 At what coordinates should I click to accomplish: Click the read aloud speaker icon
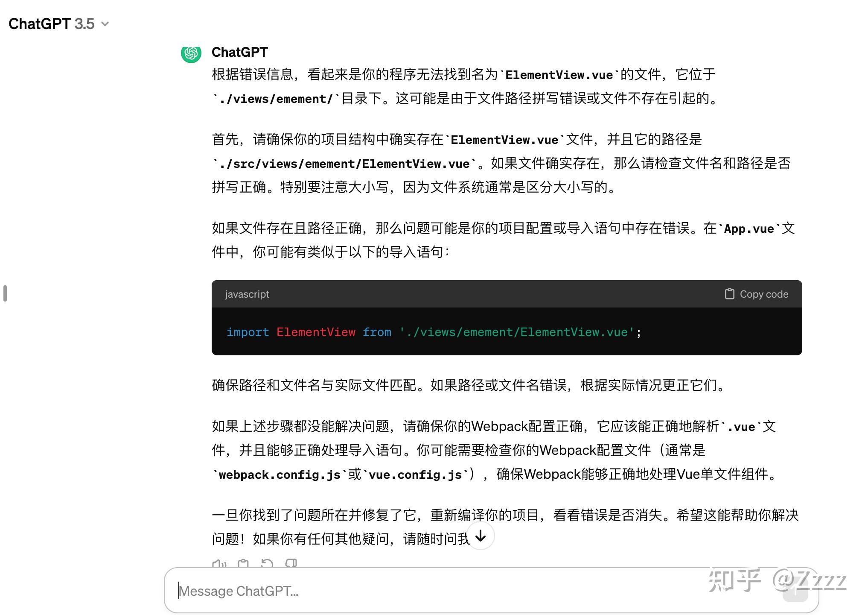point(219,564)
